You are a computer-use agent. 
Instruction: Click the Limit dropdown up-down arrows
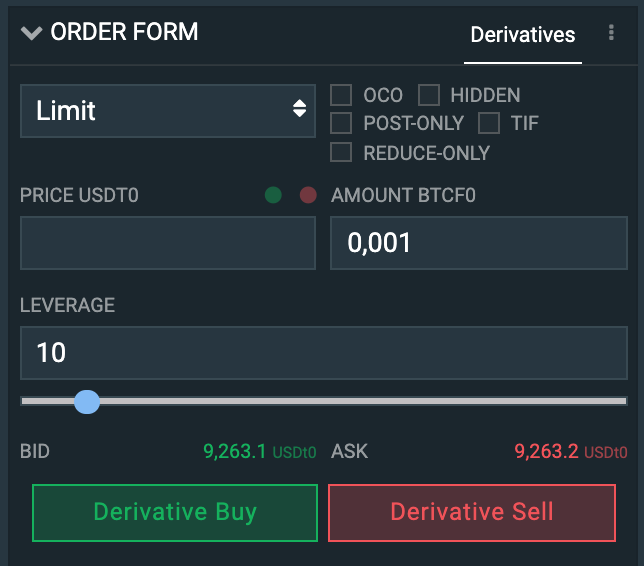(x=299, y=108)
